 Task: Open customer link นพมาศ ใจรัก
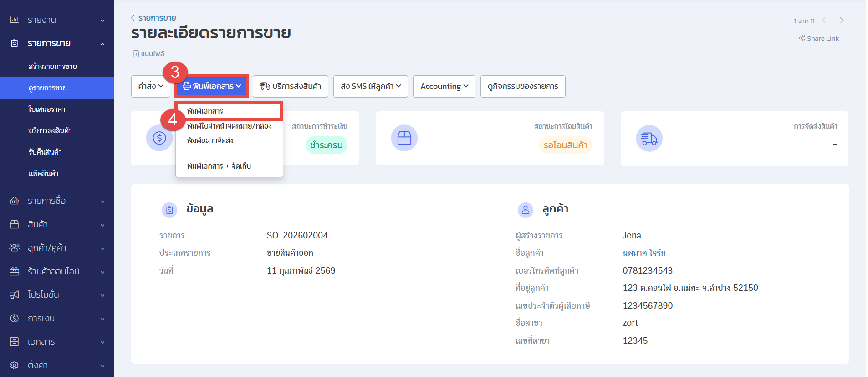pyautogui.click(x=644, y=253)
